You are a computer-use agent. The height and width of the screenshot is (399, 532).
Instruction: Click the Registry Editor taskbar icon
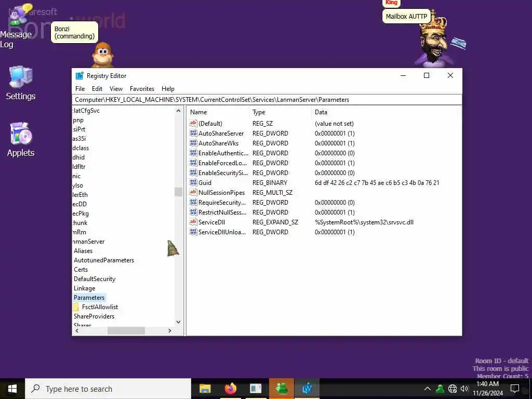pos(307,389)
